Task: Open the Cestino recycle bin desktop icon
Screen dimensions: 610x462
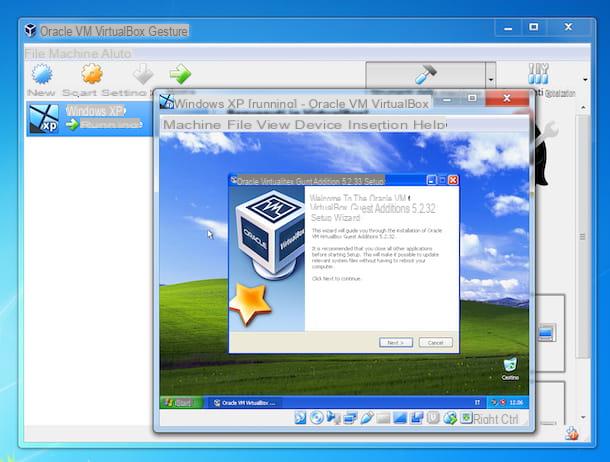Action: click(510, 368)
